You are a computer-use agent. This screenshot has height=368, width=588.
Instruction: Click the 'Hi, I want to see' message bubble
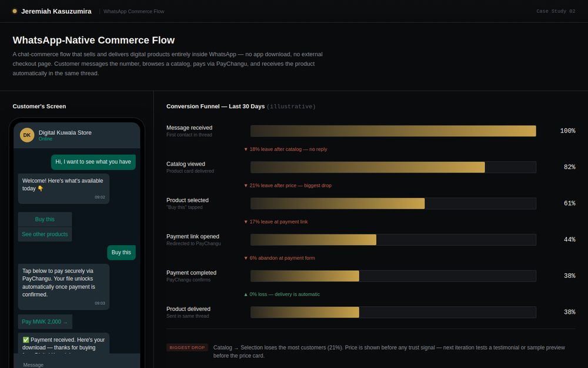pos(93,162)
